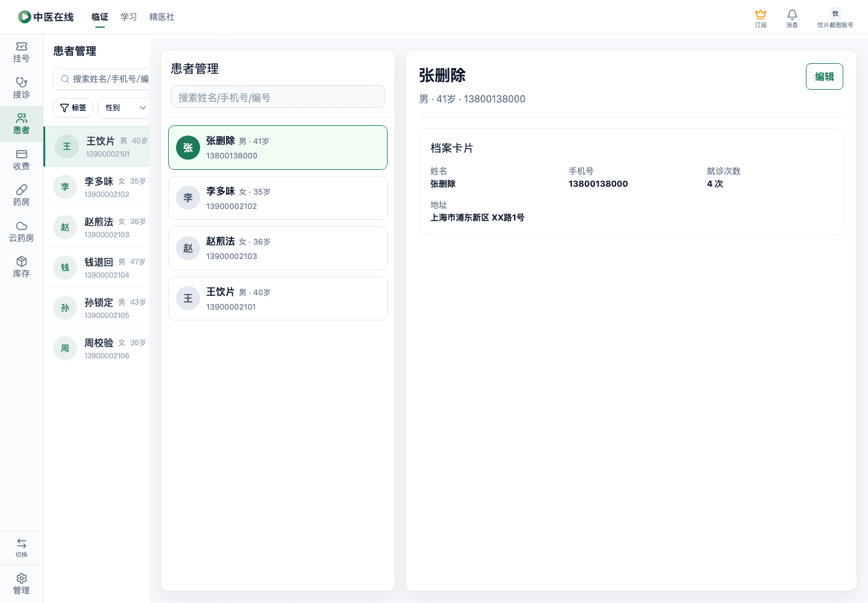Focus the center 搜索姓名/手机号/编号 search field
868x603 pixels.
(x=278, y=97)
